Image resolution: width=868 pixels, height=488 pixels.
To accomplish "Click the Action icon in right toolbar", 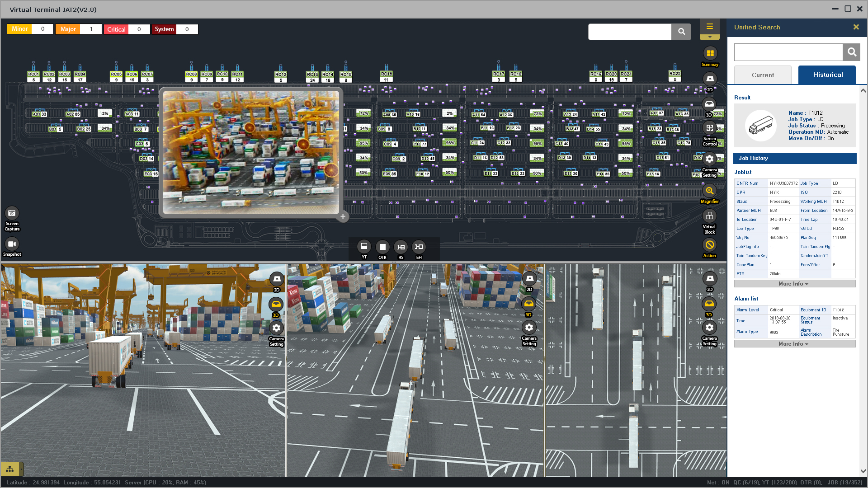I will pyautogui.click(x=709, y=245).
